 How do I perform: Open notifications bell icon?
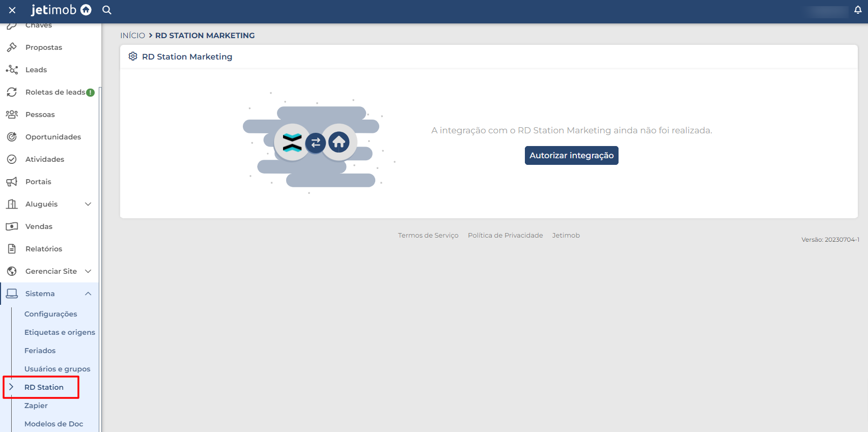858,10
